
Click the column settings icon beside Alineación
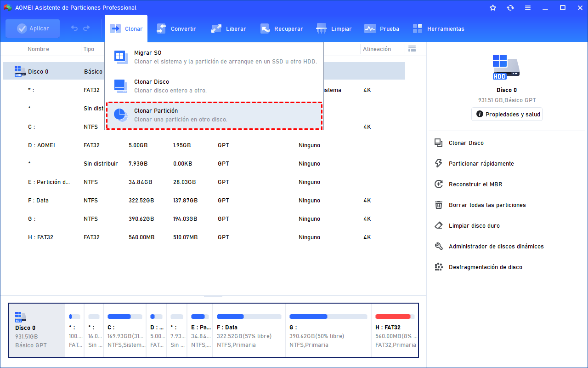(412, 49)
